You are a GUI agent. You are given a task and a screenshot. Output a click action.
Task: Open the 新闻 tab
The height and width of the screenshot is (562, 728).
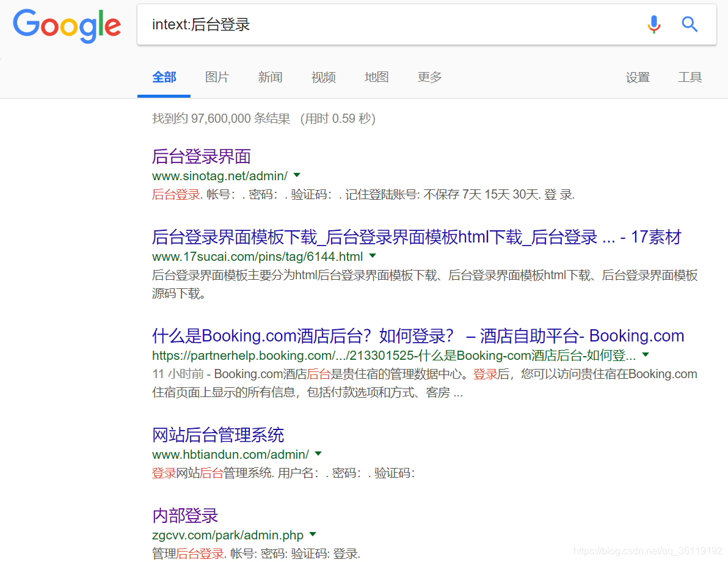(x=270, y=77)
